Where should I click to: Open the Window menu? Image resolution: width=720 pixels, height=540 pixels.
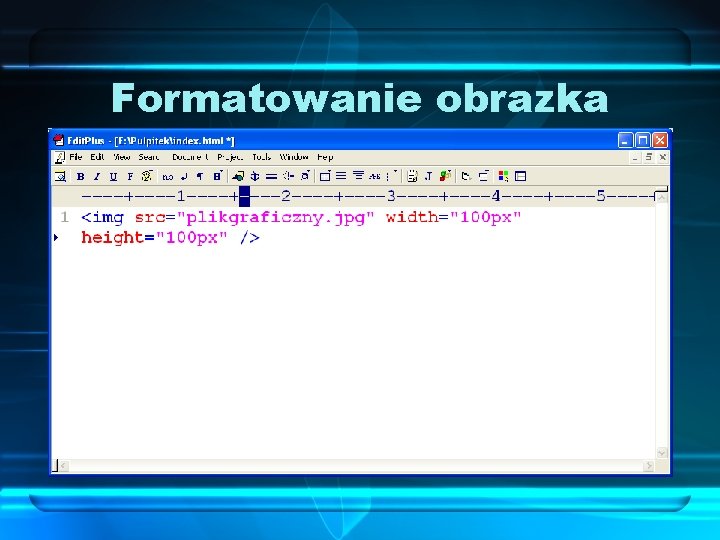[294, 157]
